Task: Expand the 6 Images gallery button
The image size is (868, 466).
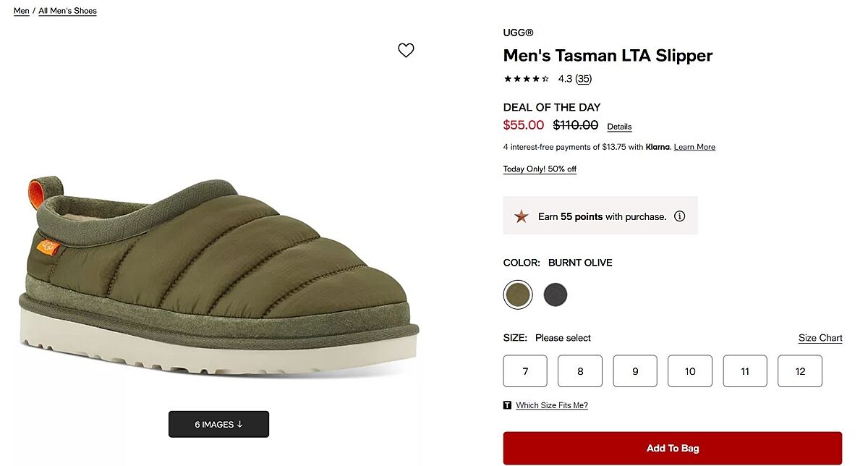Action: 218,424
